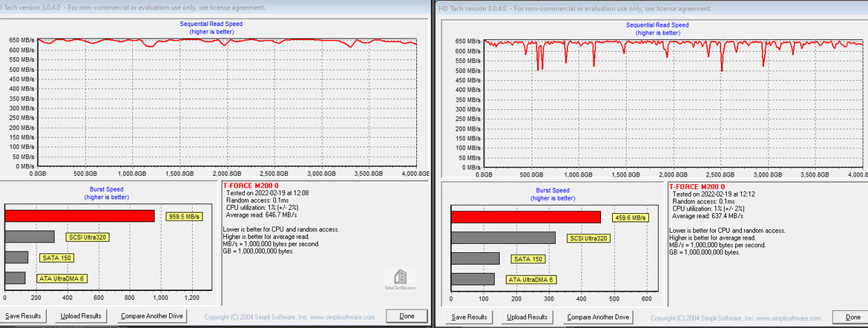This screenshot has width=868, height=328.
Task: Click 'Average read: 637.4 MB/s' text
Action: coord(708,215)
